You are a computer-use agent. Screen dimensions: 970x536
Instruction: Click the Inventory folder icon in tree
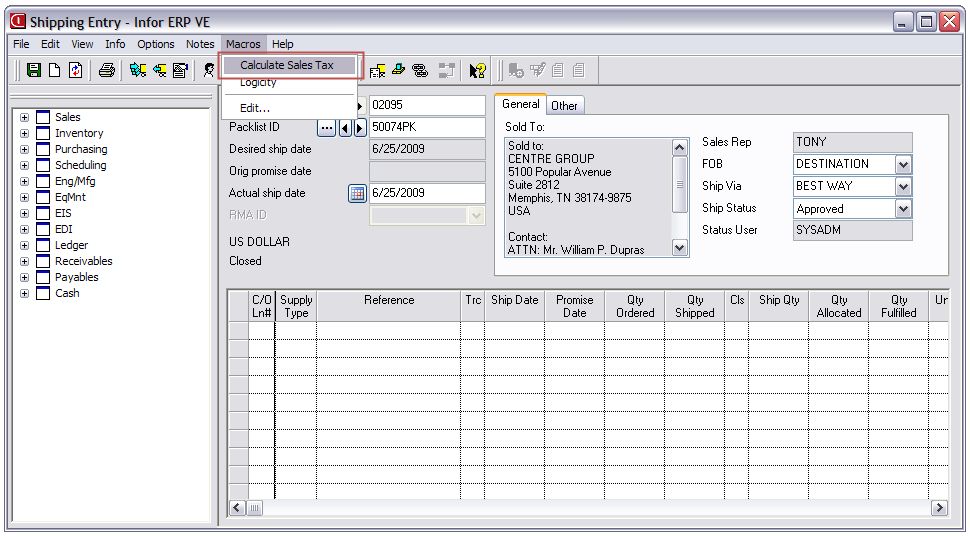click(x=43, y=133)
